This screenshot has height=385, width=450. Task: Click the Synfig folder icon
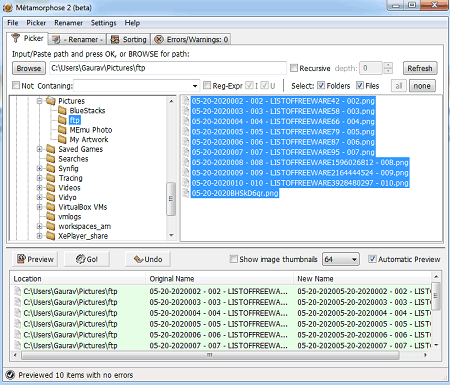tap(51, 168)
